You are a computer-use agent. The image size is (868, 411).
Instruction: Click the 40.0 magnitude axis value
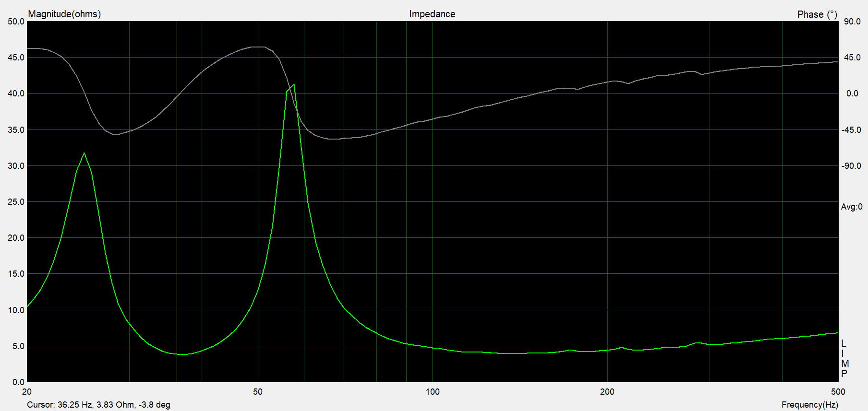(16, 94)
